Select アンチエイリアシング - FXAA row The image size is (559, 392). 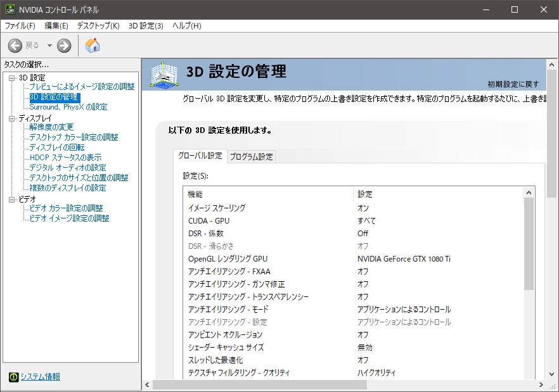tap(353, 272)
